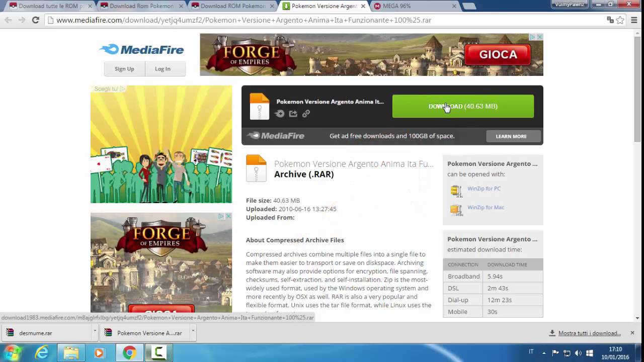Close the lower-left Forge of Empires ad

228,216
